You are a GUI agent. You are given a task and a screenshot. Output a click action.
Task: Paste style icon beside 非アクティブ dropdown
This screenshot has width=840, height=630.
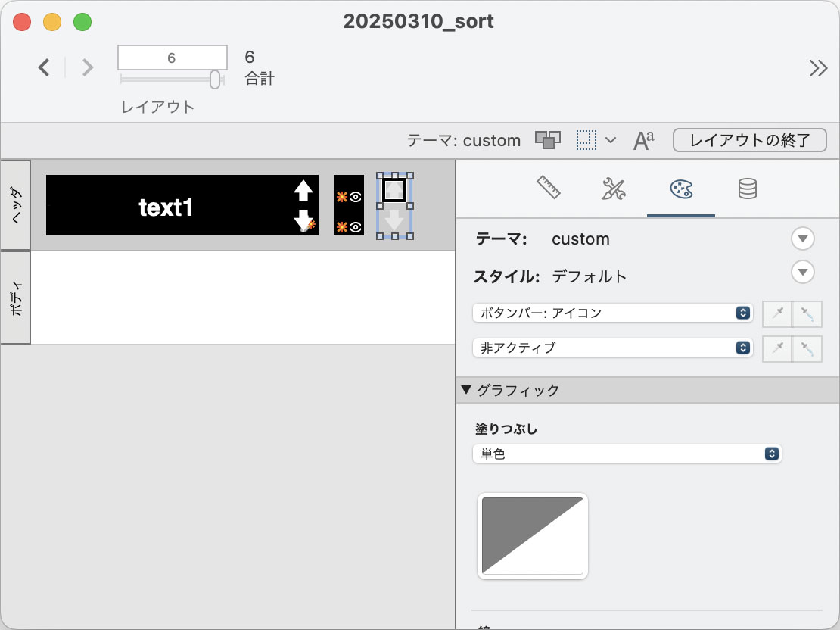(807, 349)
